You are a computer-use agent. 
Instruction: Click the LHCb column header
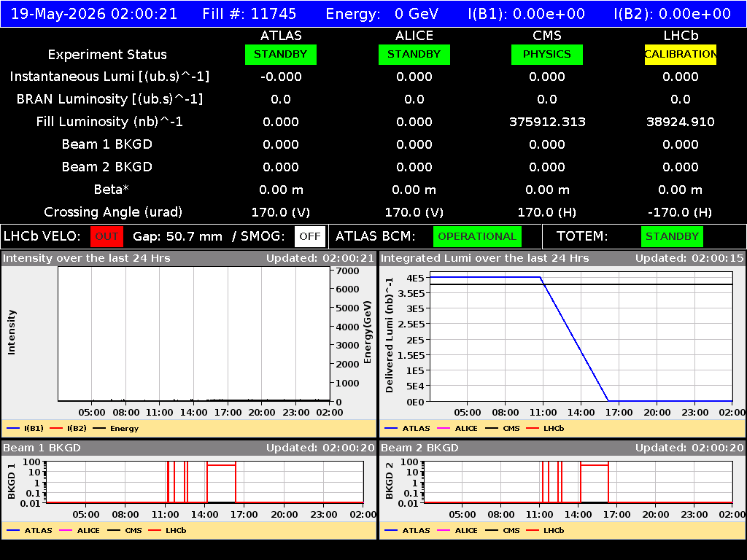[681, 36]
